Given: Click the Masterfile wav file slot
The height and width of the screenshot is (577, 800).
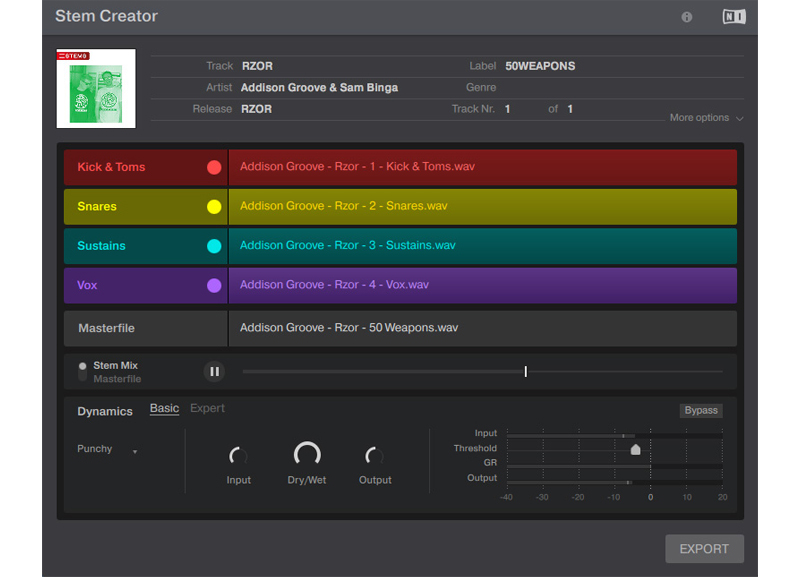Looking at the screenshot, I should coord(482,328).
